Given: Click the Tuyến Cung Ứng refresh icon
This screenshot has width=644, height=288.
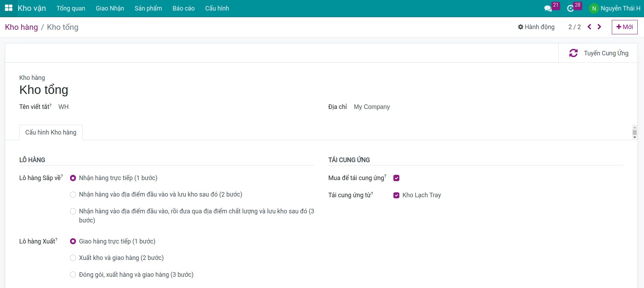Looking at the screenshot, I should (x=573, y=53).
